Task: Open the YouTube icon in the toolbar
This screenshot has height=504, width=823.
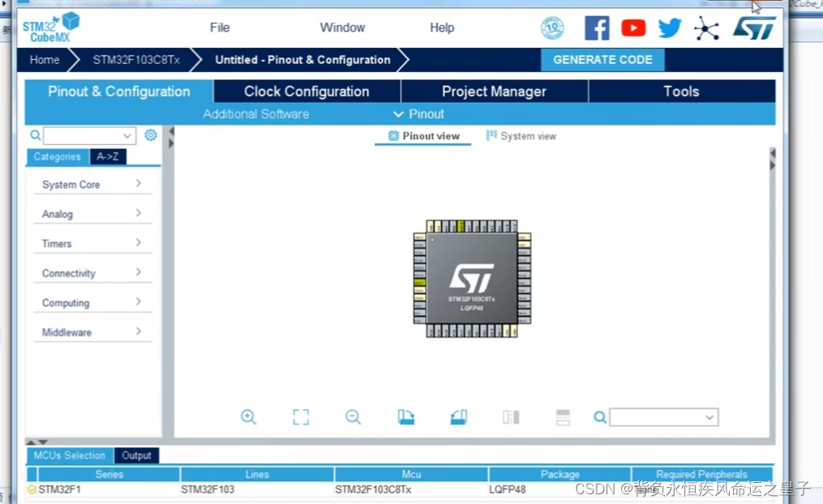Action: [633, 27]
